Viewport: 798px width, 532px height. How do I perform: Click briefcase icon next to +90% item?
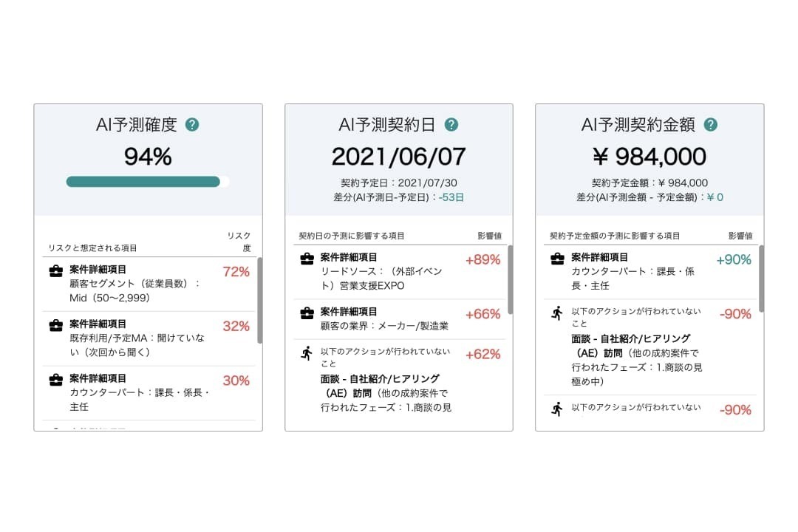click(558, 259)
